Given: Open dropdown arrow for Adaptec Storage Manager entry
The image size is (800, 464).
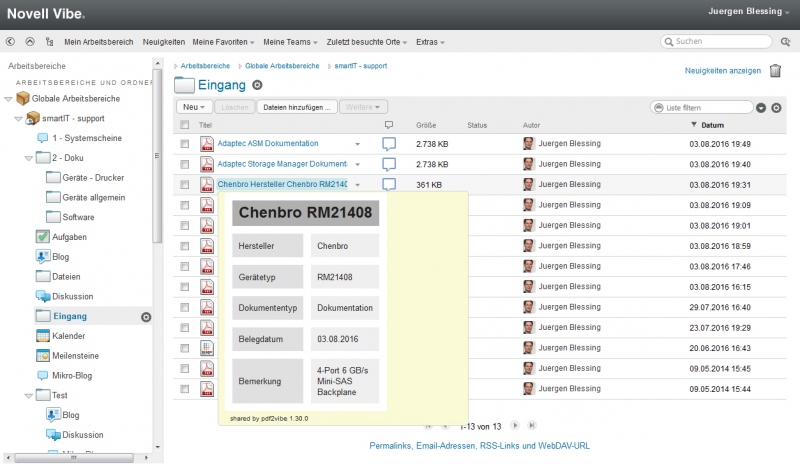Looking at the screenshot, I should coord(358,165).
